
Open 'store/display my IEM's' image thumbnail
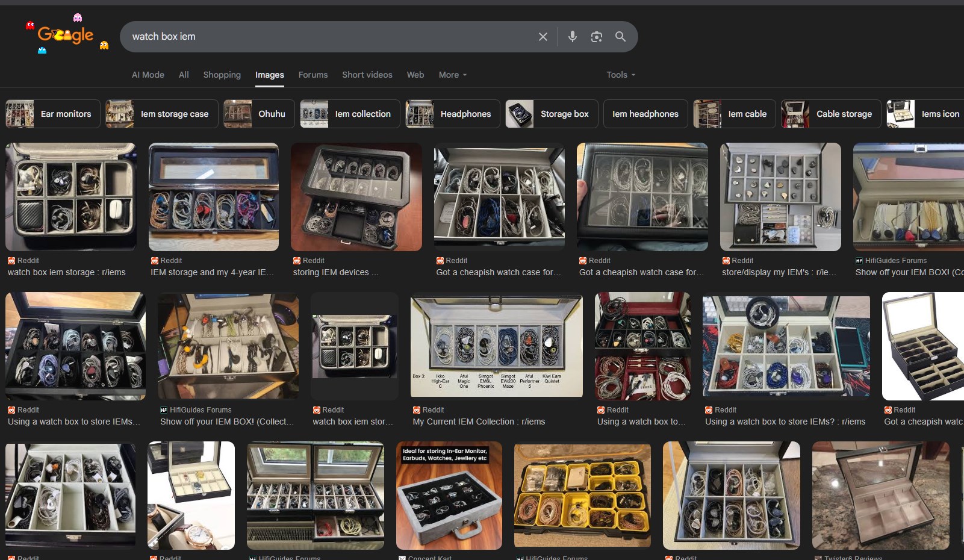point(780,197)
